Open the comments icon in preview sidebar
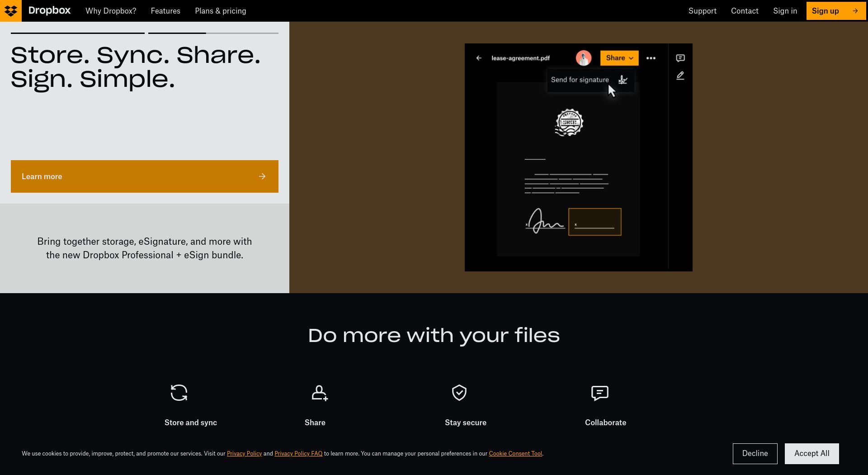Screen dimensions: 868x475 tap(680, 58)
